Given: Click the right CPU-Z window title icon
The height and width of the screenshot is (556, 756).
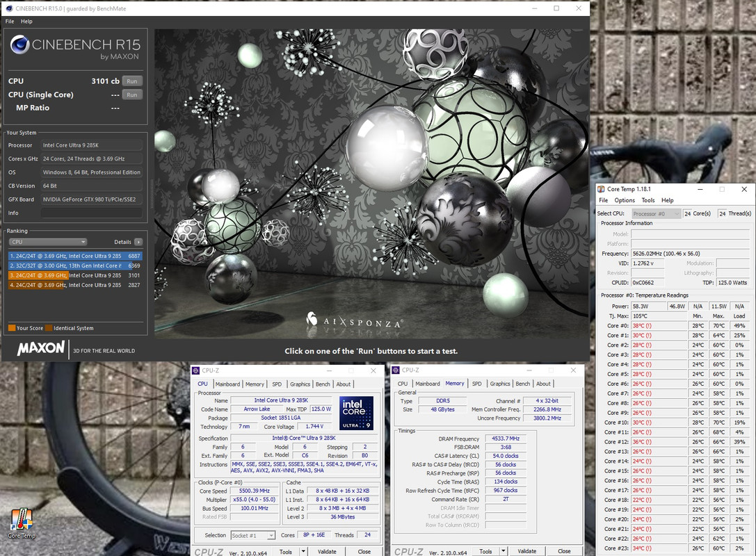Looking at the screenshot, I should (x=396, y=370).
